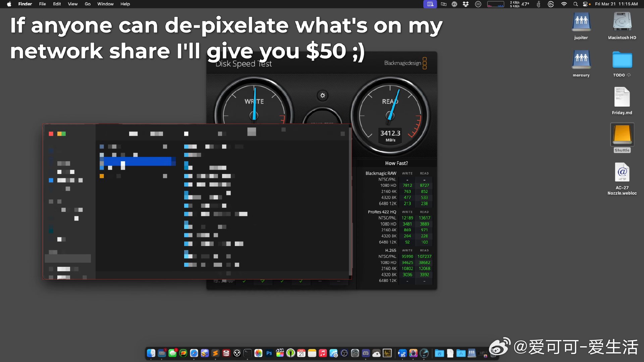Open the Apple menu

coord(9,4)
